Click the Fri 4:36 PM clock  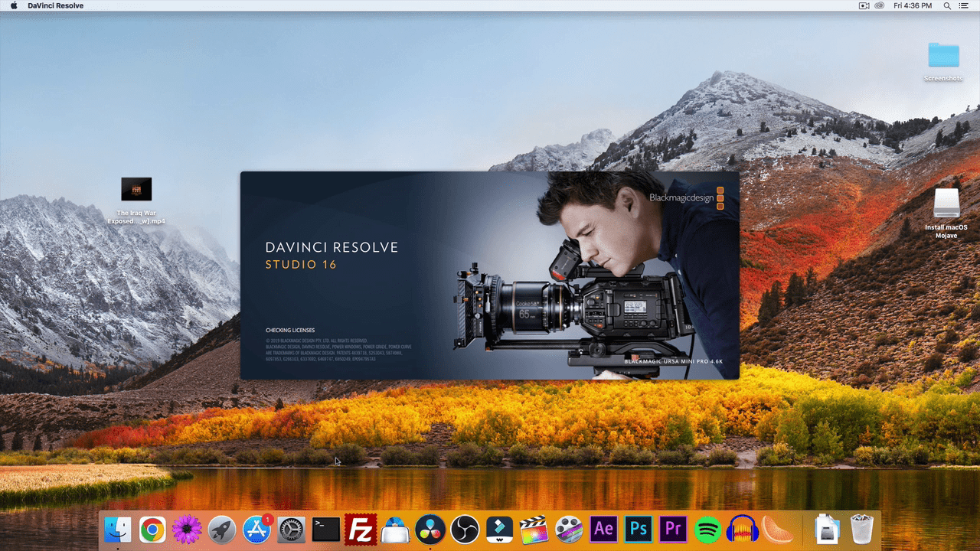911,5
